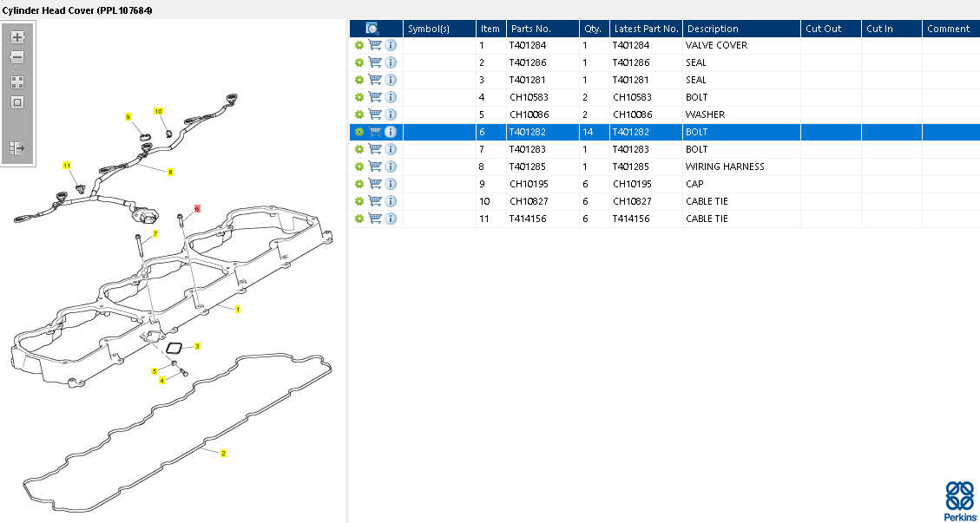The width and height of the screenshot is (980, 523).
Task: Select the WASHER description cell
Action: (x=742, y=114)
